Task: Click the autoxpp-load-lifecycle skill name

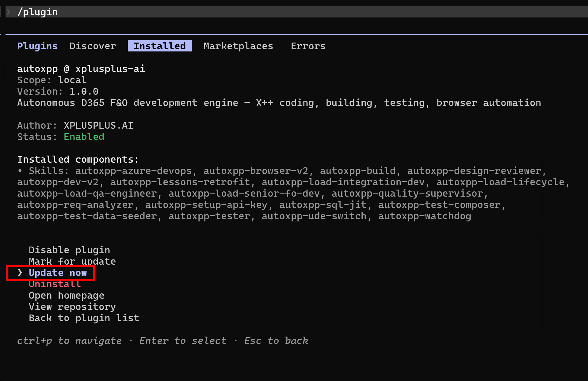Action: [500, 182]
